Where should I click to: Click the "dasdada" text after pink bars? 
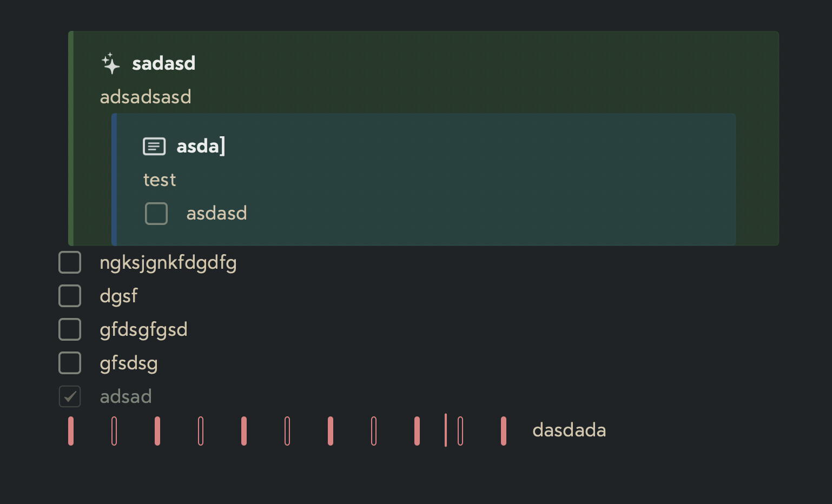coord(569,430)
